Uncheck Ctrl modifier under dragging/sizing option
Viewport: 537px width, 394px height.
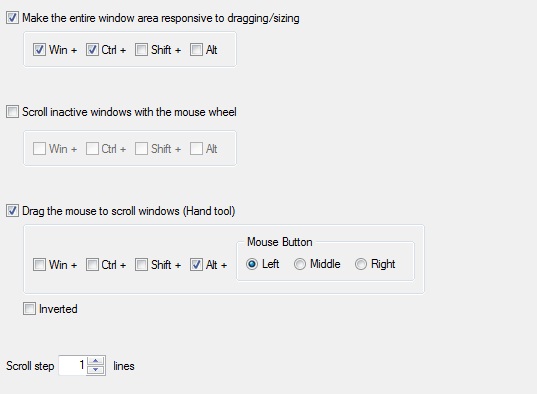coord(92,50)
